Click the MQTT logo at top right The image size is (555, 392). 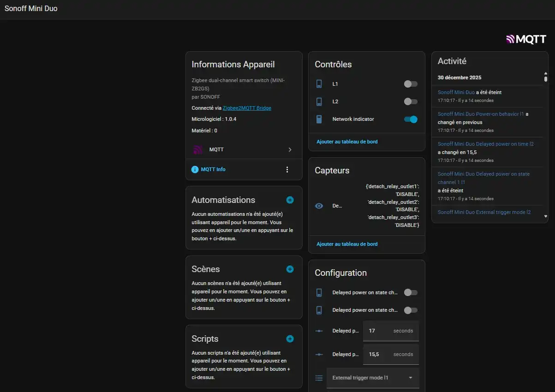coord(526,39)
